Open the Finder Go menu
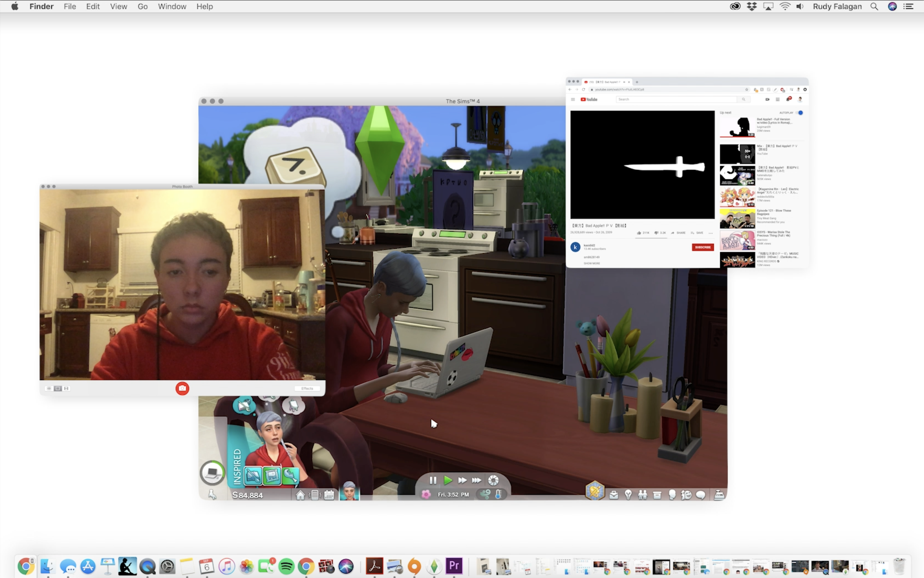The image size is (924, 578). pyautogui.click(x=142, y=7)
